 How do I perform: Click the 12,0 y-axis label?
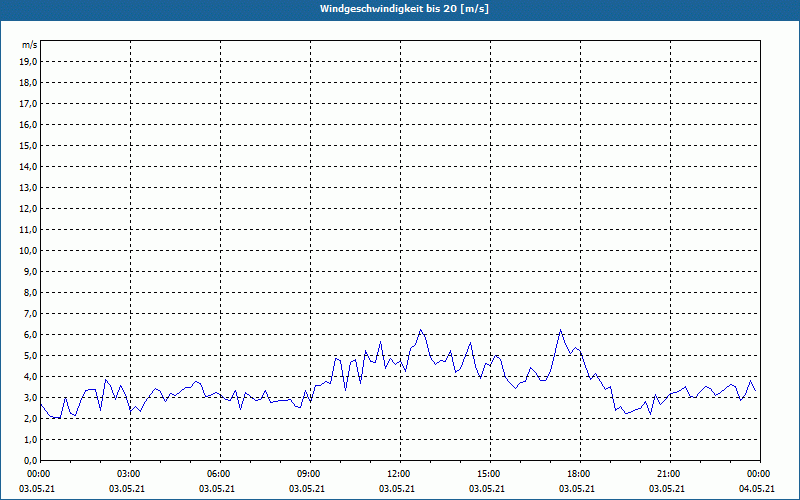[29, 208]
